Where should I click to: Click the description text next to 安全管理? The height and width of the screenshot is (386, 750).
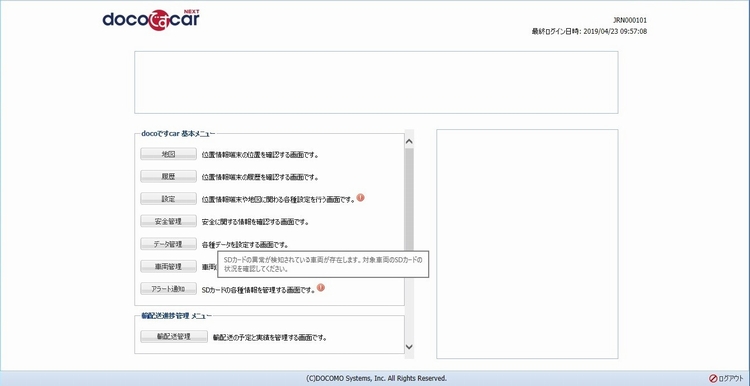tap(255, 222)
